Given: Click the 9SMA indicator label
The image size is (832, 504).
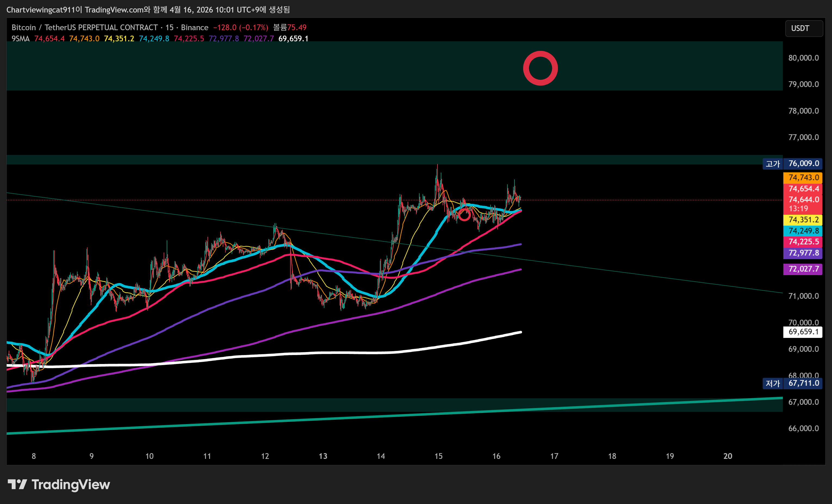Looking at the screenshot, I should (21, 39).
